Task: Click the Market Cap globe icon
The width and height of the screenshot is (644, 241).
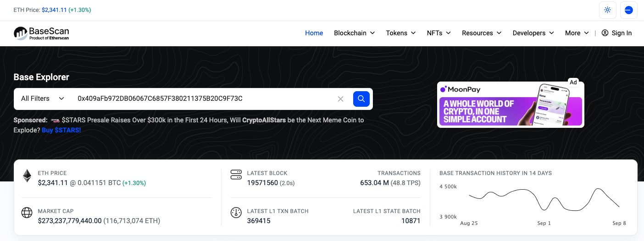Action: click(27, 213)
